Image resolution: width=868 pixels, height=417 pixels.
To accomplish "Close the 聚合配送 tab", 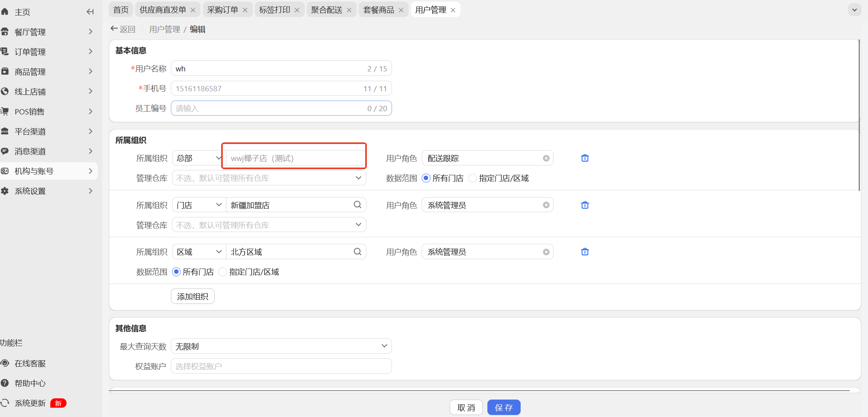I will (x=349, y=10).
